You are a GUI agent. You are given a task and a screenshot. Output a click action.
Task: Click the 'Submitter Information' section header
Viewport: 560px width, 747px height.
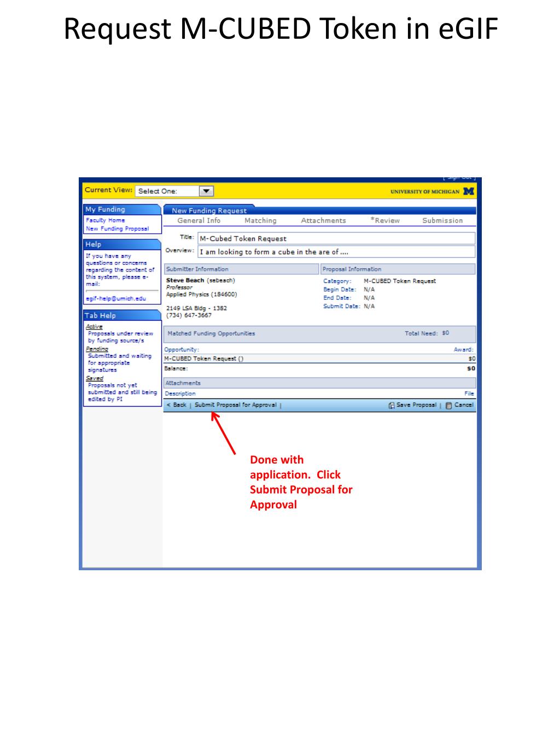tap(241, 269)
